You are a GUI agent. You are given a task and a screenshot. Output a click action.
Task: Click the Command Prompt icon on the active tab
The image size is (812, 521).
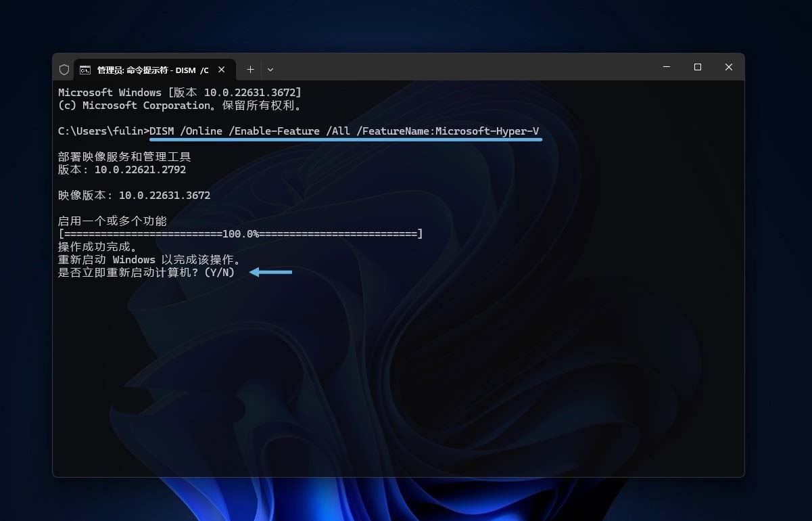[x=85, y=69]
